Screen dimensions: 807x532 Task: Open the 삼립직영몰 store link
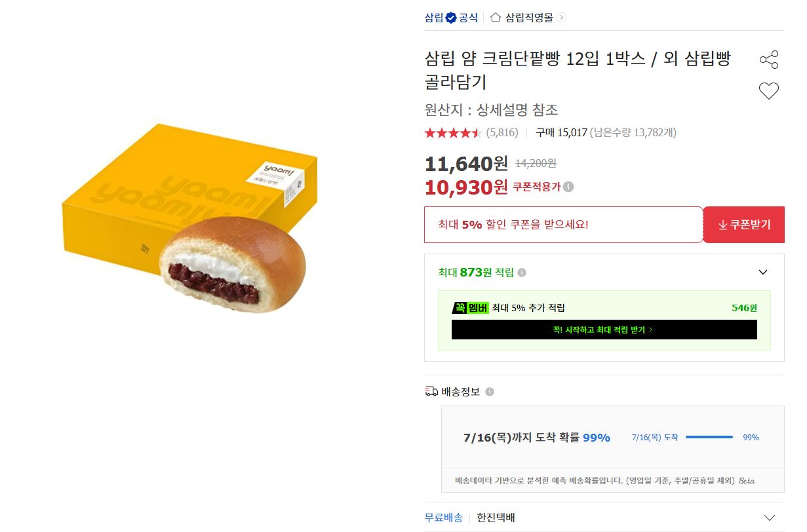point(529,18)
